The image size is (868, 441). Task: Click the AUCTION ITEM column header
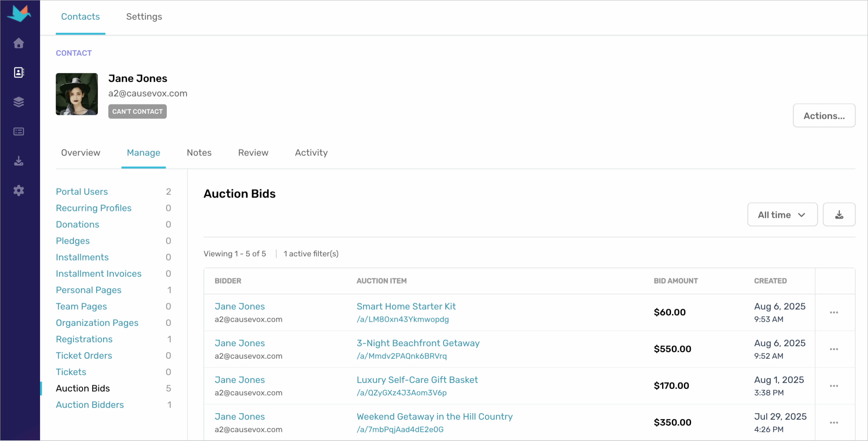[381, 281]
